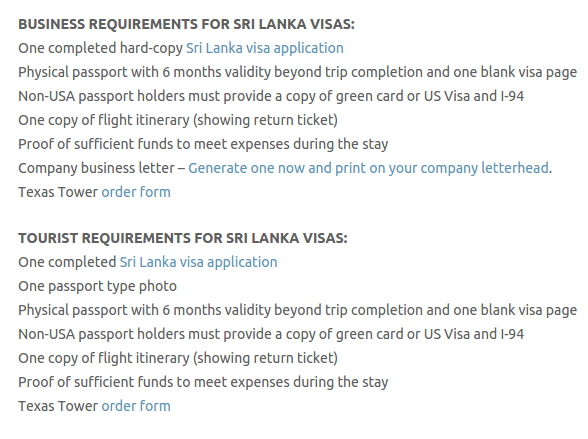Click the tourist section's Non-USA passport holders line
This screenshot has height=439, width=588.
tap(271, 334)
